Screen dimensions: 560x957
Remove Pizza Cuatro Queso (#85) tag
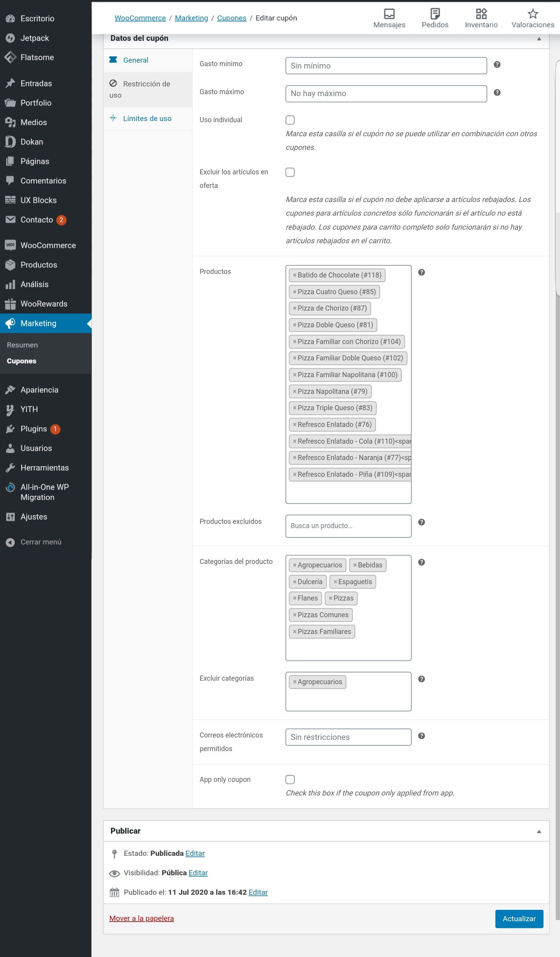(x=295, y=292)
